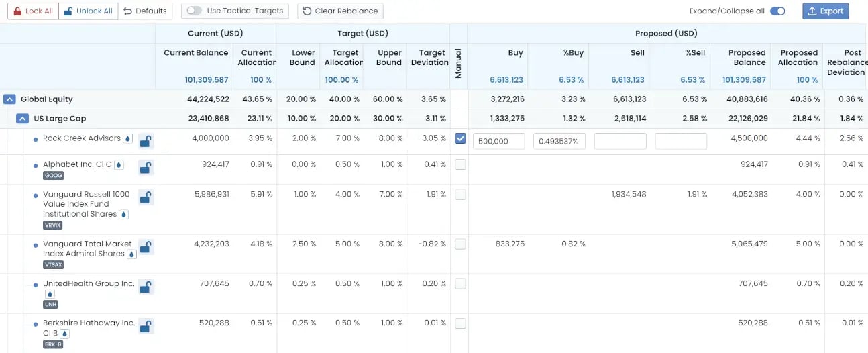The width and height of the screenshot is (868, 353).
Task: Toggle lock on Vanguard Russell 1000 Value row
Action: [x=146, y=197]
